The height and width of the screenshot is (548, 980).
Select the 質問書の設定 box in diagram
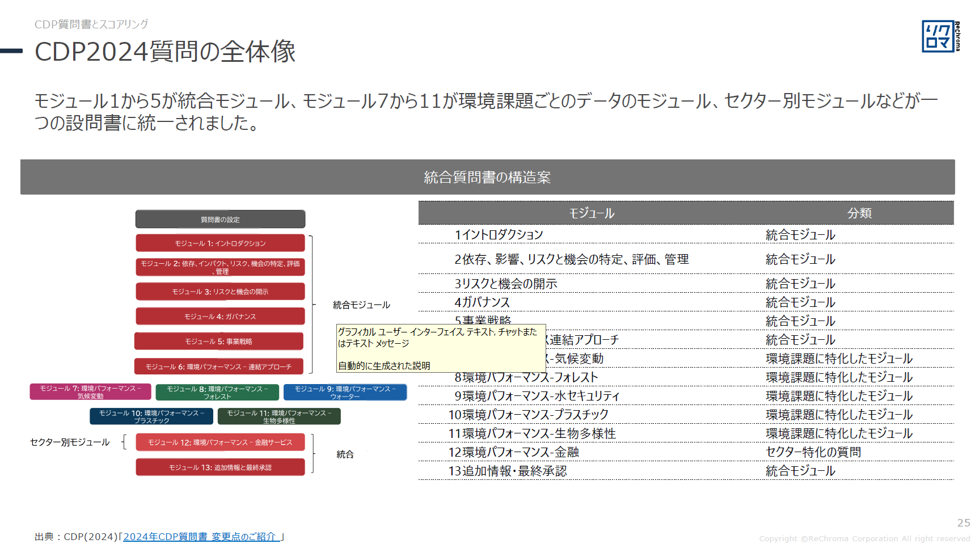tap(220, 220)
